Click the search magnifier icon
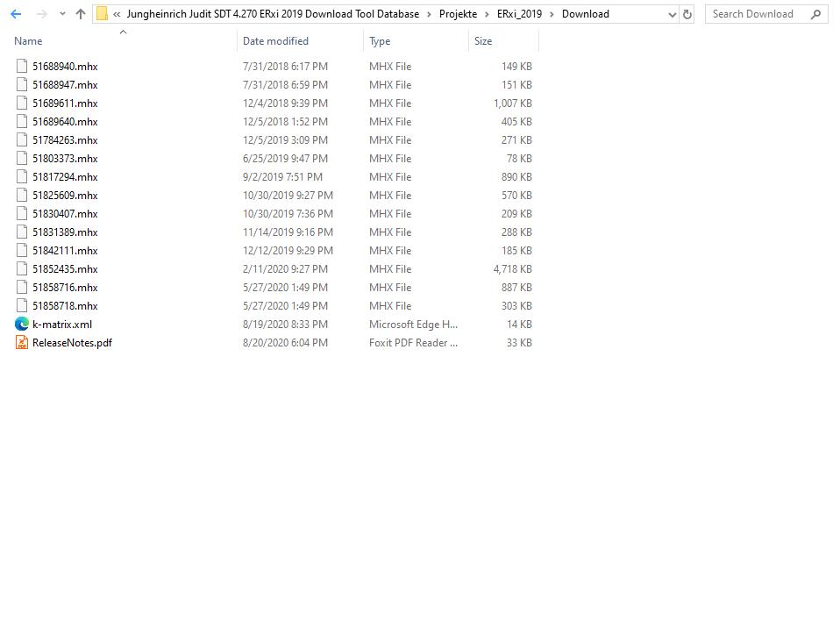 816,14
